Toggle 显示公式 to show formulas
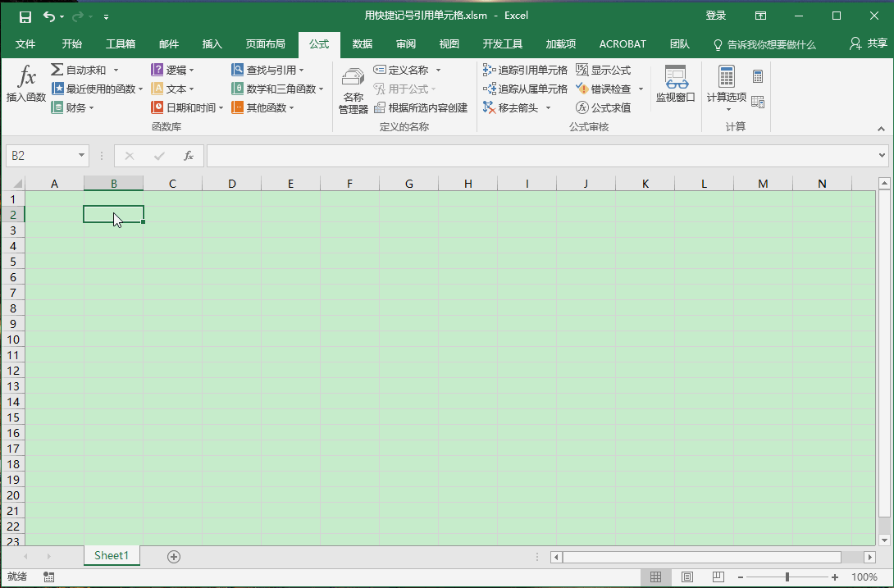 [604, 70]
